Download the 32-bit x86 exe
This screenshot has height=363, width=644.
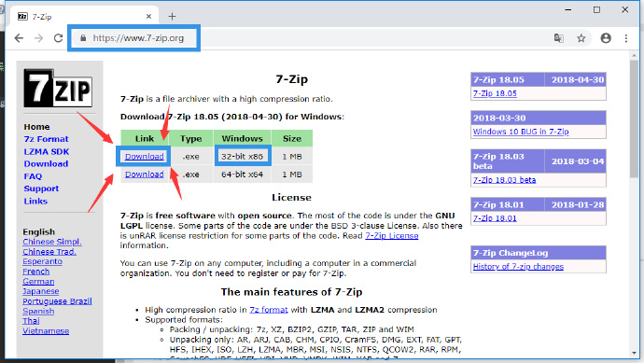click(x=144, y=157)
